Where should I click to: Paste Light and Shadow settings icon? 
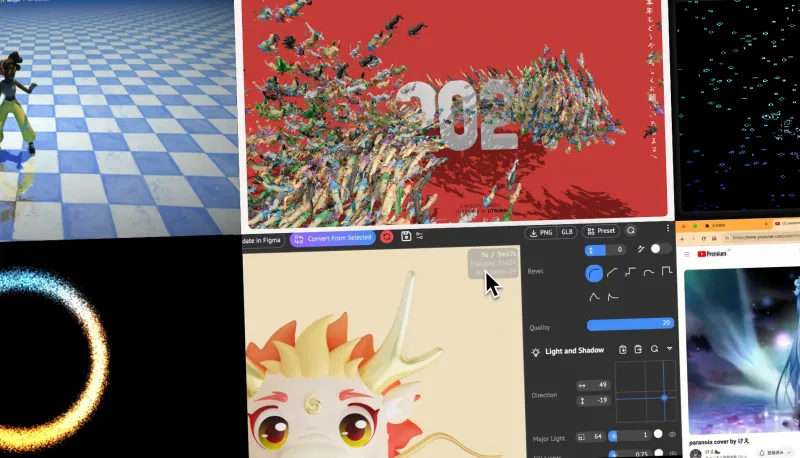[x=638, y=349]
